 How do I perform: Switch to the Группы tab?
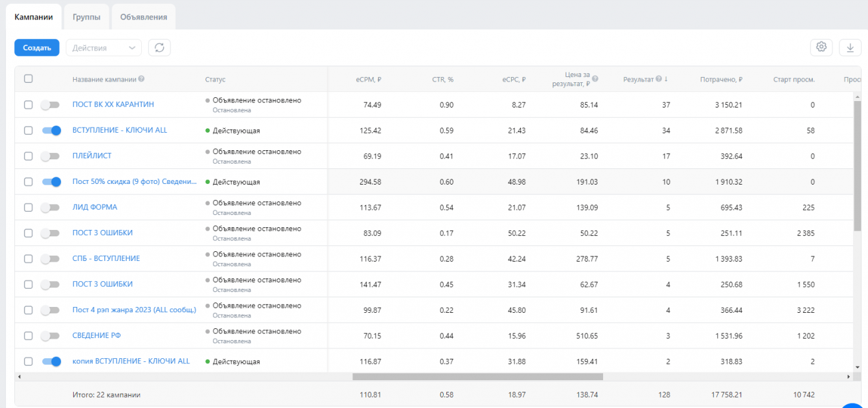[x=86, y=17]
